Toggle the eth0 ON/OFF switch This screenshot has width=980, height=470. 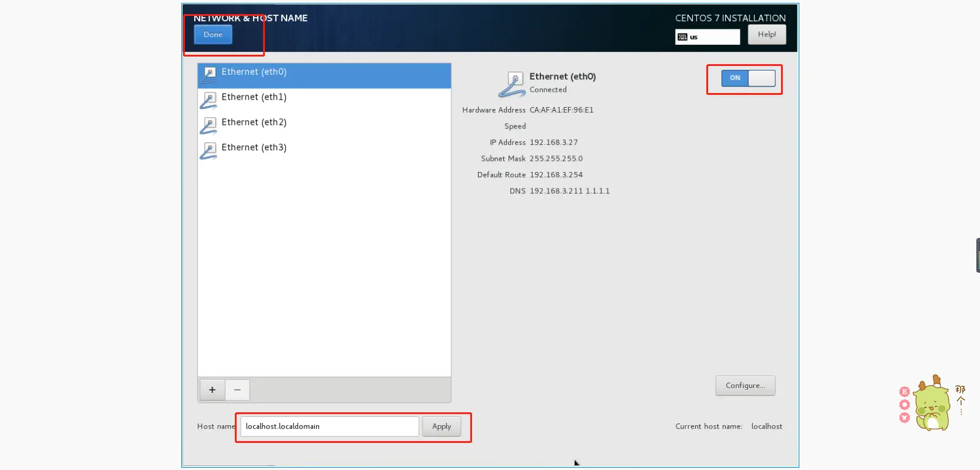pyautogui.click(x=748, y=78)
